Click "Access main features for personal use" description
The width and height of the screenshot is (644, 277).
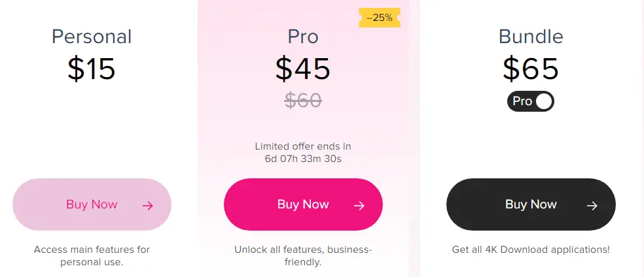point(92,255)
